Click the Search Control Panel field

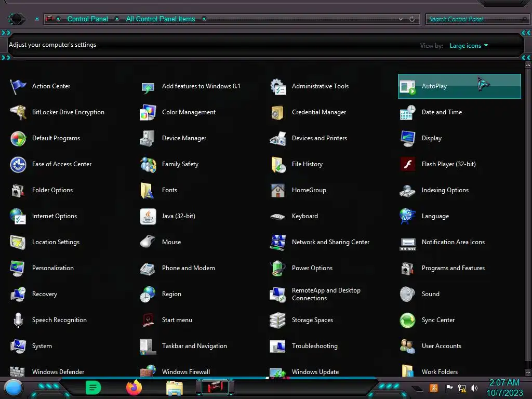pos(477,19)
